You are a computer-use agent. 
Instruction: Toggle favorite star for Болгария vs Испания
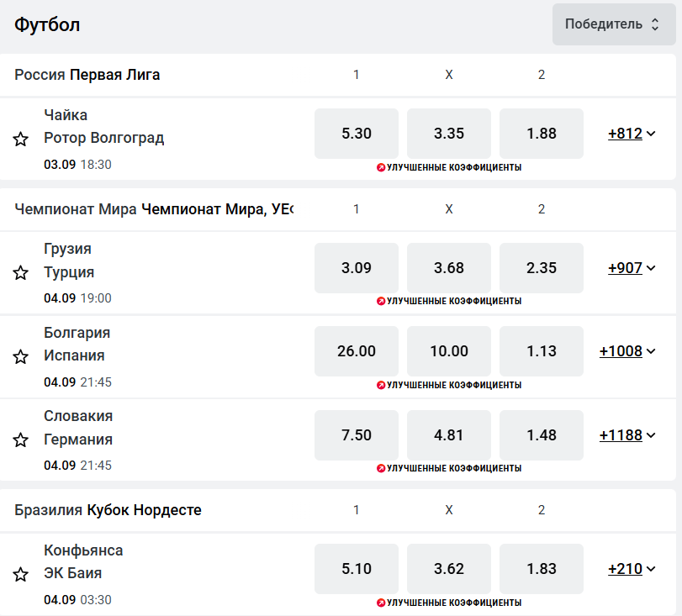coord(21,356)
